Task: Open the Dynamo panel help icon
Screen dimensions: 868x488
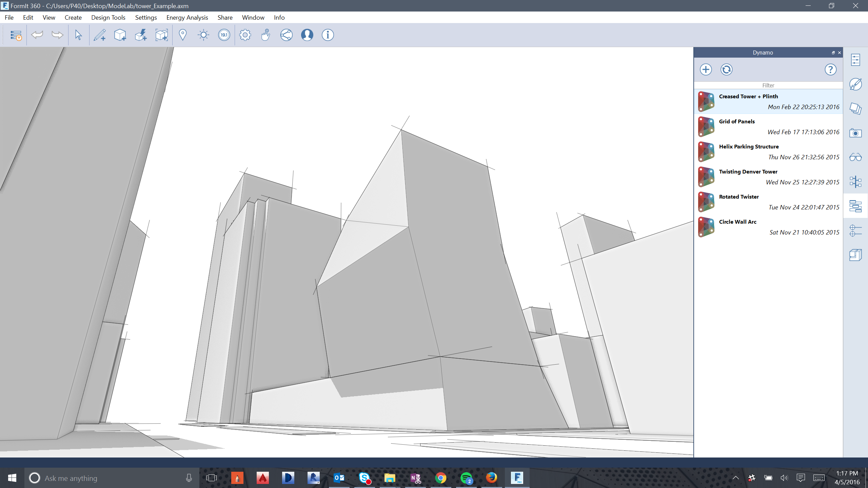Action: pos(830,70)
